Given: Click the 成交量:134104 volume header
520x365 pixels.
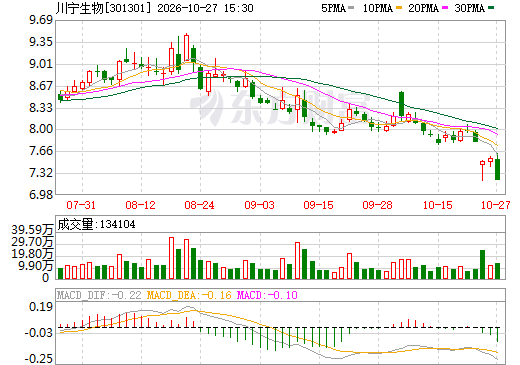Looking at the screenshot, I should coord(96,224).
